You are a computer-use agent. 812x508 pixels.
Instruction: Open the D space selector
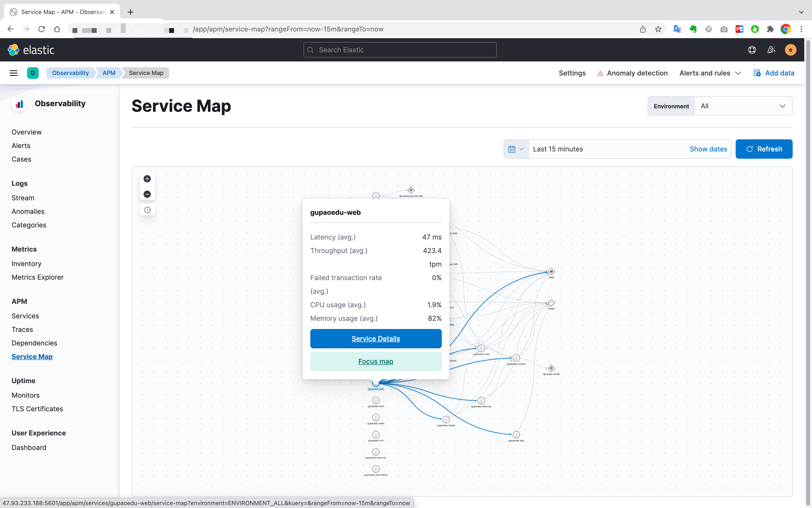(x=33, y=73)
